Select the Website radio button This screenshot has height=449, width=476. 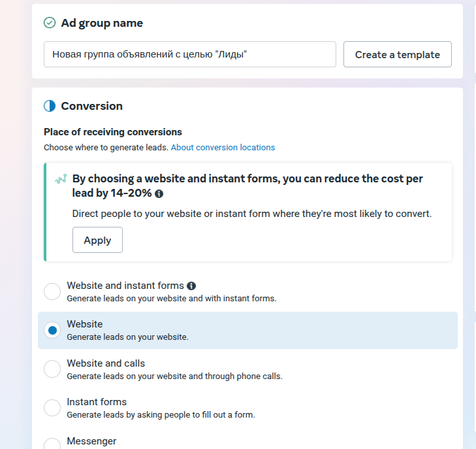[52, 330]
